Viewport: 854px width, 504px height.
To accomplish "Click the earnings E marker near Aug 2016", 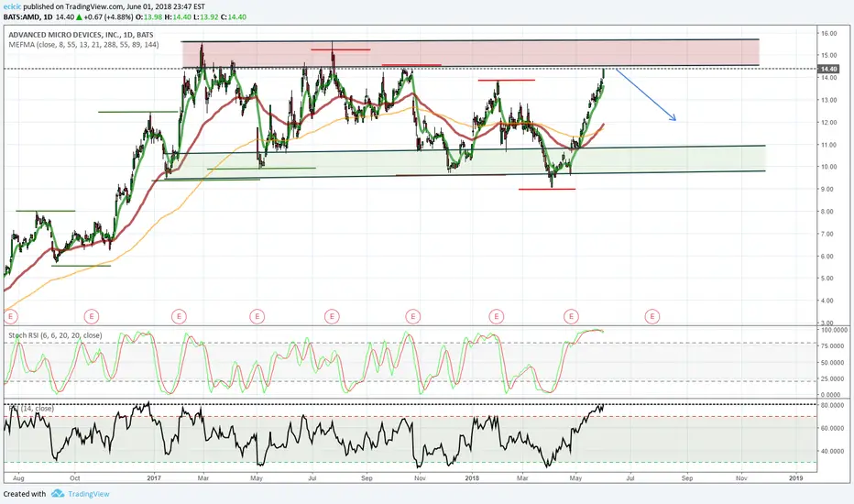I will 10,316.
